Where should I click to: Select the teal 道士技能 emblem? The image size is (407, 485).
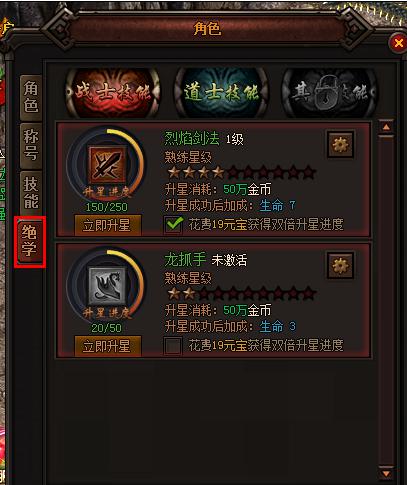tap(221, 93)
